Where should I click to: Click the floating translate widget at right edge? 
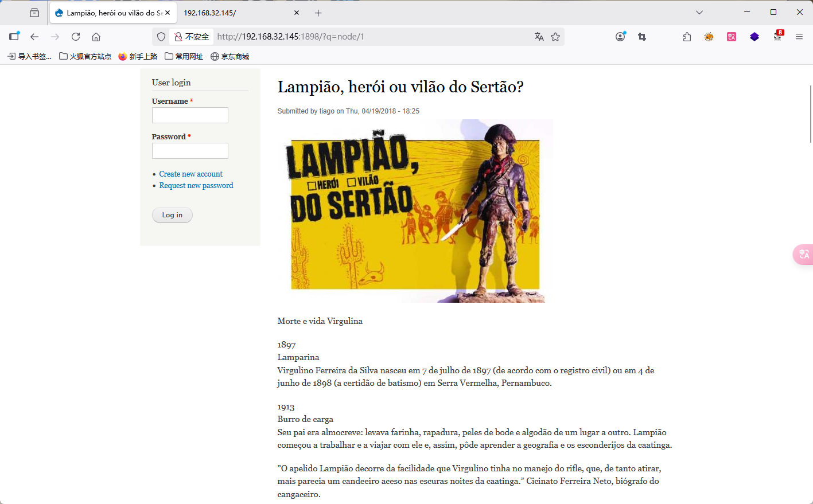pos(803,254)
